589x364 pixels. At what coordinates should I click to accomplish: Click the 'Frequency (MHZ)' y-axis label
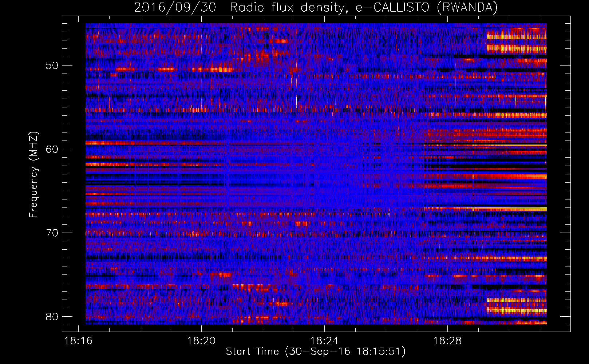click(x=33, y=175)
